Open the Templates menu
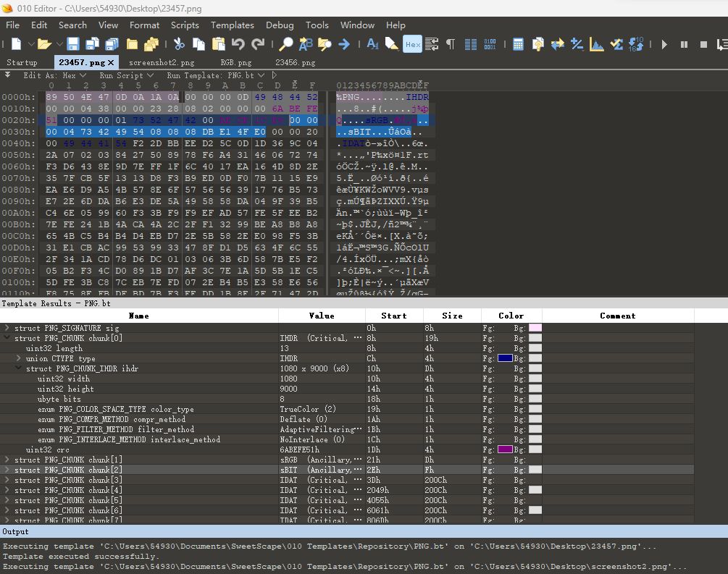Screen dimensions: 728x574 tap(232, 25)
